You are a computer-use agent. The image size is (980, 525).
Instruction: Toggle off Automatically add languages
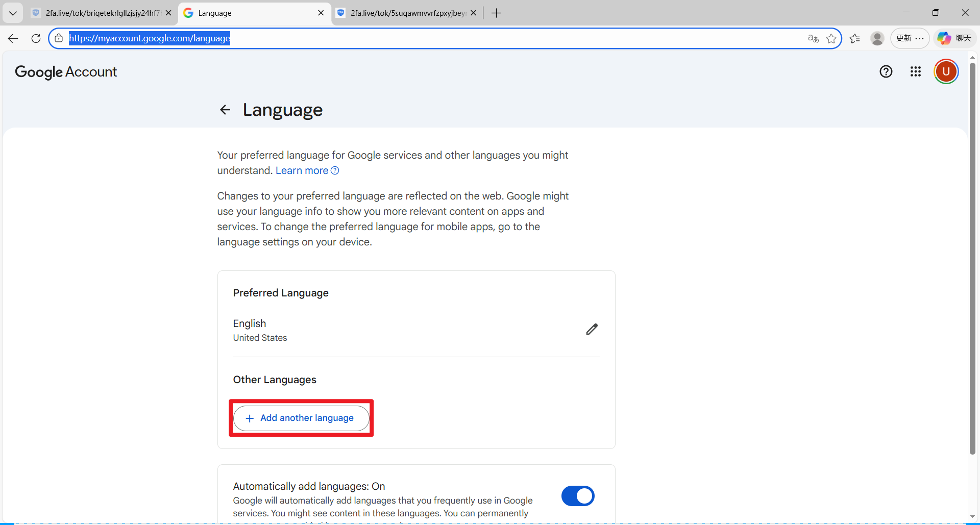click(577, 495)
